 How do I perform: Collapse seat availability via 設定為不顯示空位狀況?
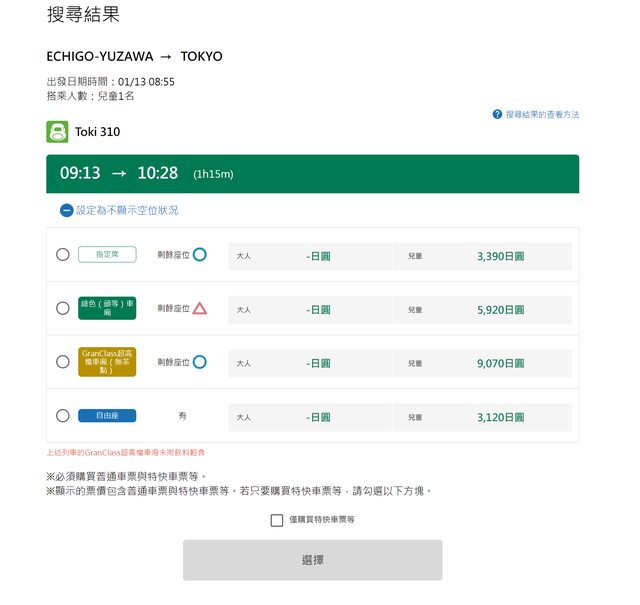click(127, 211)
